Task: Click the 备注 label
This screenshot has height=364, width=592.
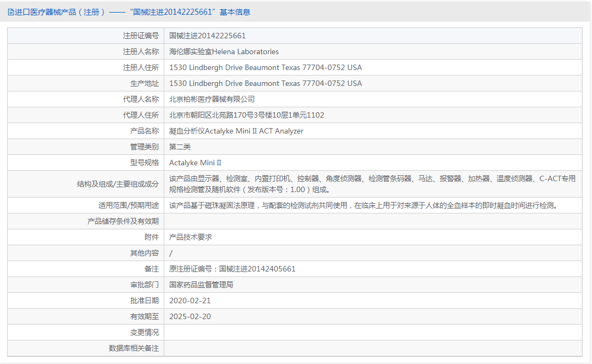Action: [152, 269]
